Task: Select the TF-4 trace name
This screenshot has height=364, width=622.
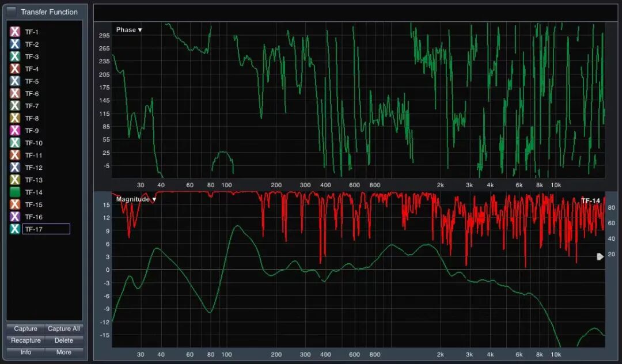Action: tap(32, 69)
